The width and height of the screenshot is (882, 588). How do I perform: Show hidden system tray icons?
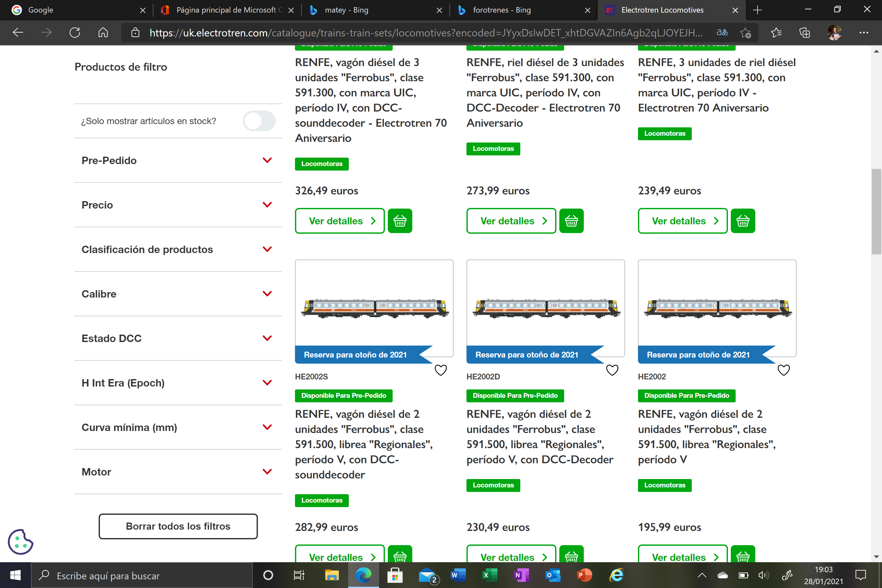point(702,575)
